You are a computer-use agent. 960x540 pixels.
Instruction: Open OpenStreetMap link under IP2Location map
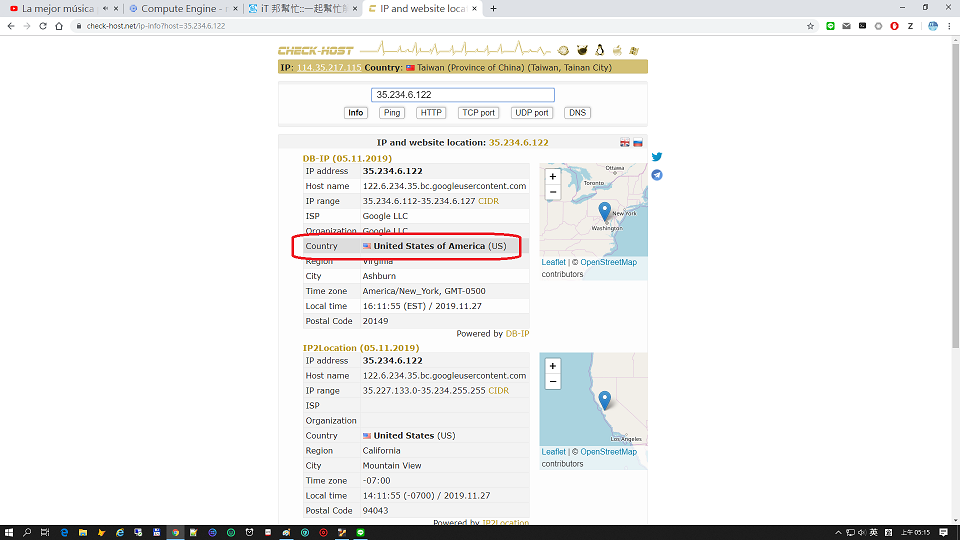[x=609, y=452]
